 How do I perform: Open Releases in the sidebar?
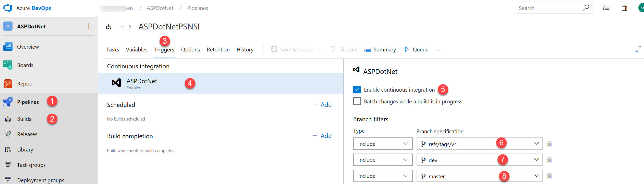[27, 134]
